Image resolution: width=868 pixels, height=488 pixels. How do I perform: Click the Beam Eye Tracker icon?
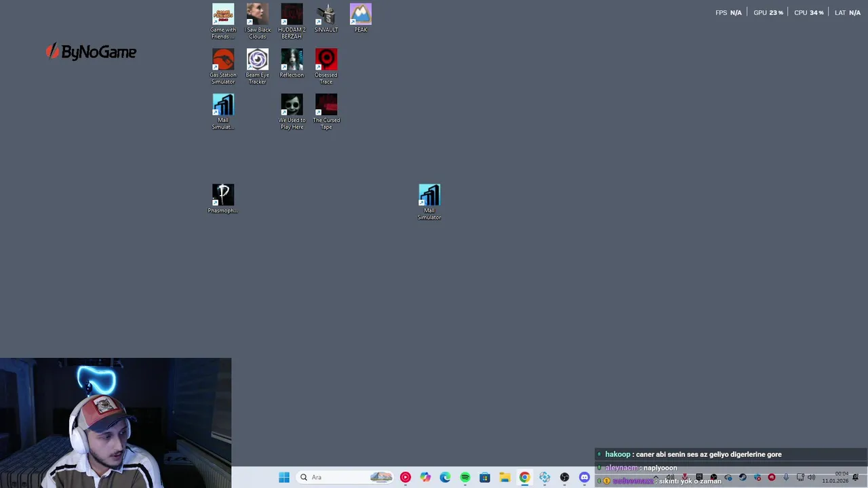(257, 67)
